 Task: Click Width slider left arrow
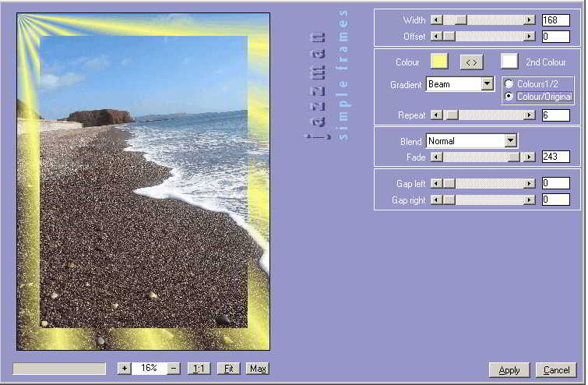click(x=436, y=20)
